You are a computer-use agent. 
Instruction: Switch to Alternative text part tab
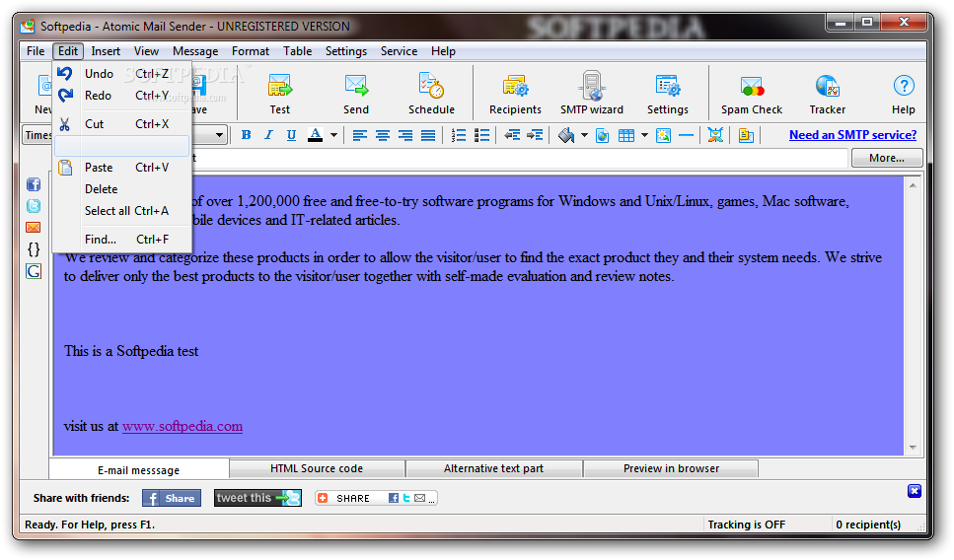point(493,468)
